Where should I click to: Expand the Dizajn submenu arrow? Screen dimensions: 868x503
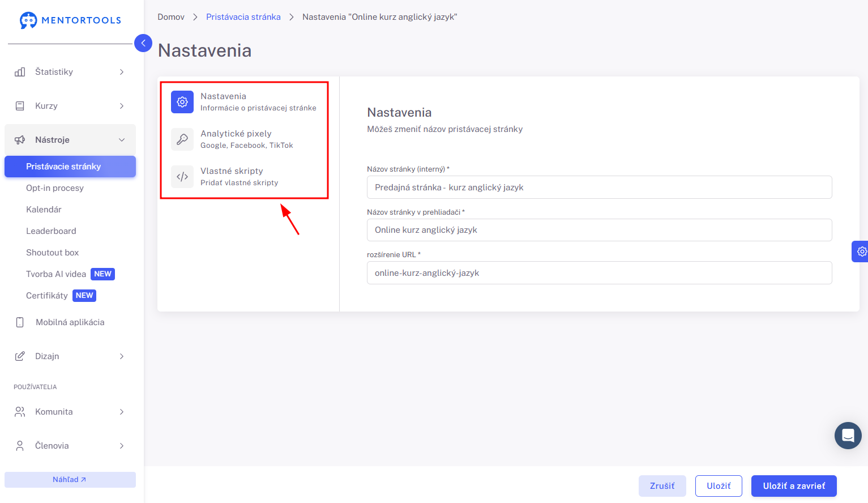[x=122, y=356]
